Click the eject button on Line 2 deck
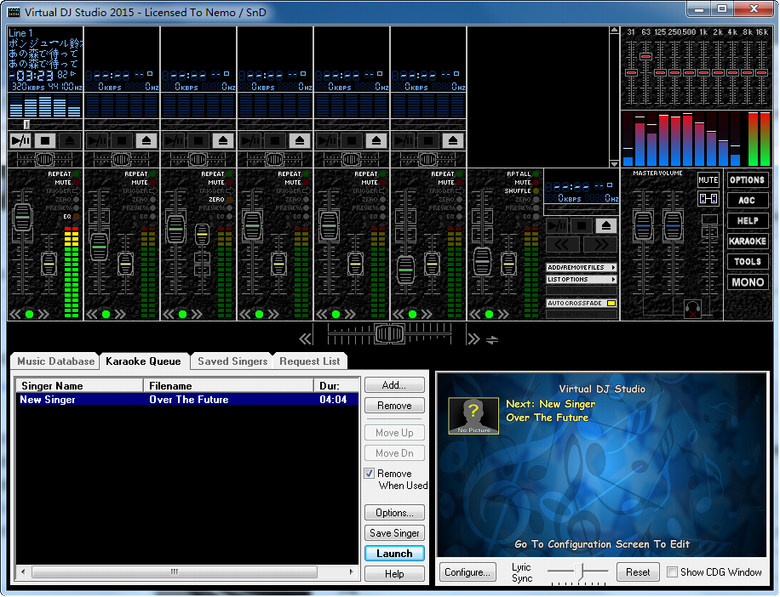The width and height of the screenshot is (780, 597). [x=146, y=141]
